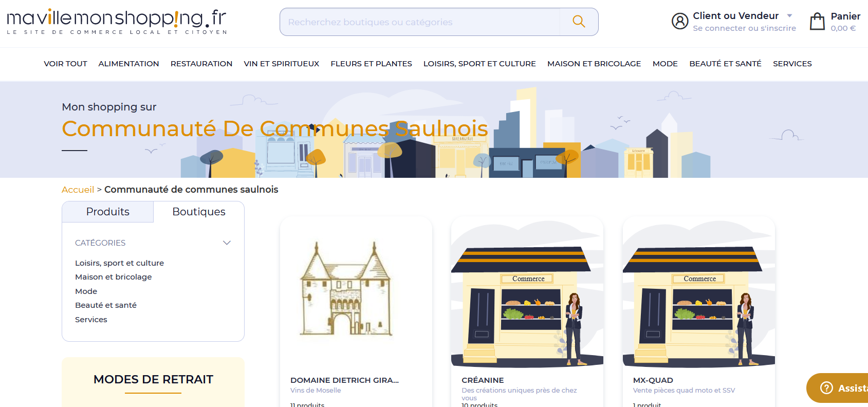Open the Maison et bricolage menu
This screenshot has width=868, height=407.
point(594,64)
